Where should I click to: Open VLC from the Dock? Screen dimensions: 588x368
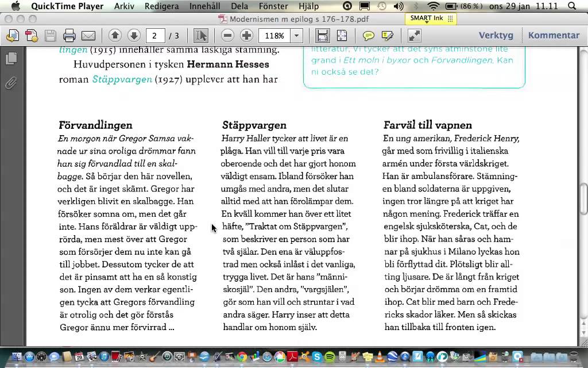(x=380, y=356)
